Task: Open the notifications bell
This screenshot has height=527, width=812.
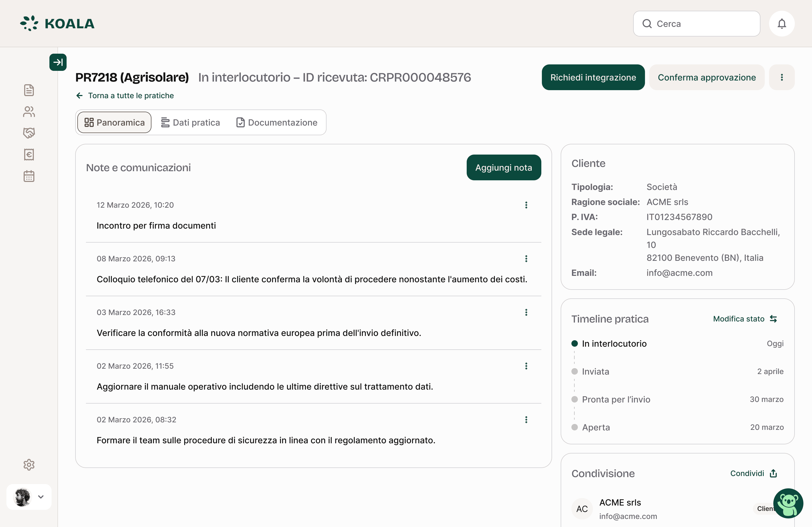Action: [x=782, y=24]
